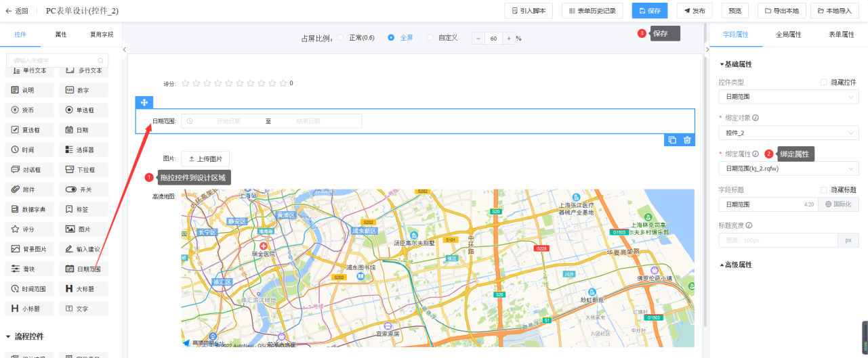Select the 说明 control in palette
The width and height of the screenshot is (868, 358).
[29, 90]
